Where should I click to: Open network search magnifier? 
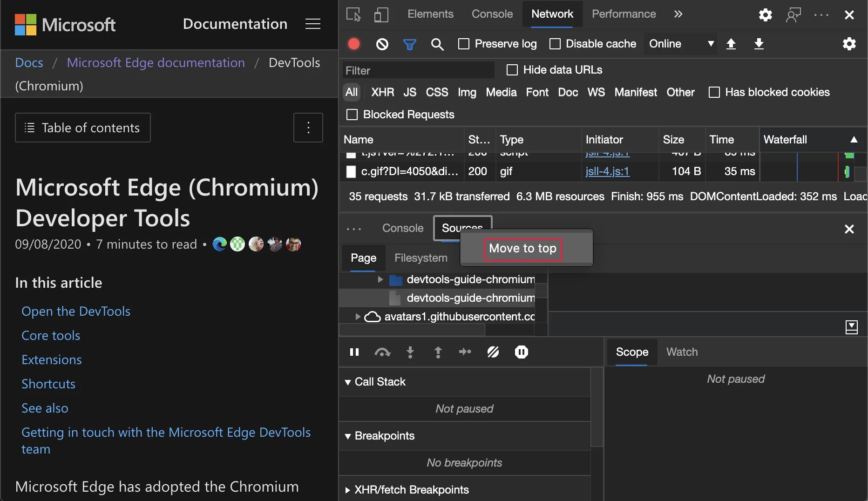click(x=437, y=44)
